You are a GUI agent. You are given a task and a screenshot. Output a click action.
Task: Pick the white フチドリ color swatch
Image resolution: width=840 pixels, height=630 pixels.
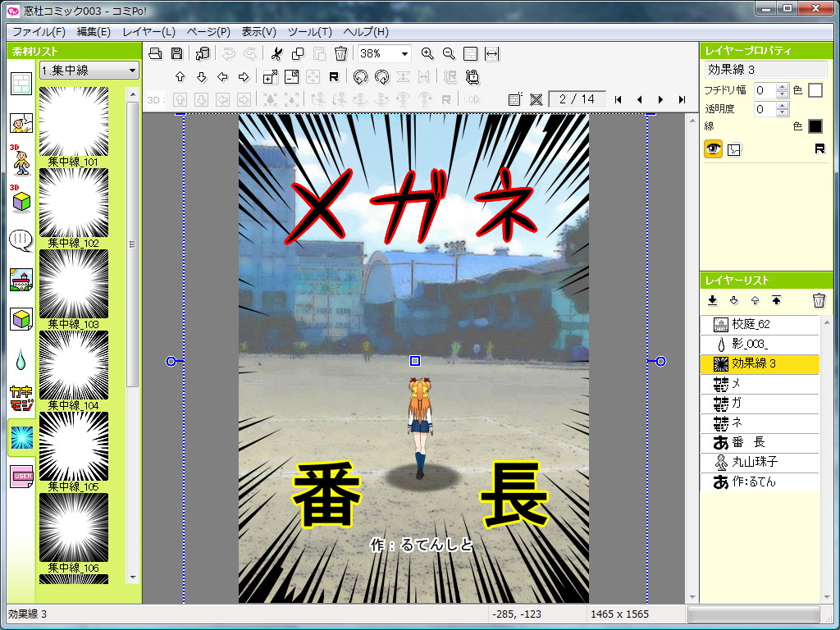815,90
